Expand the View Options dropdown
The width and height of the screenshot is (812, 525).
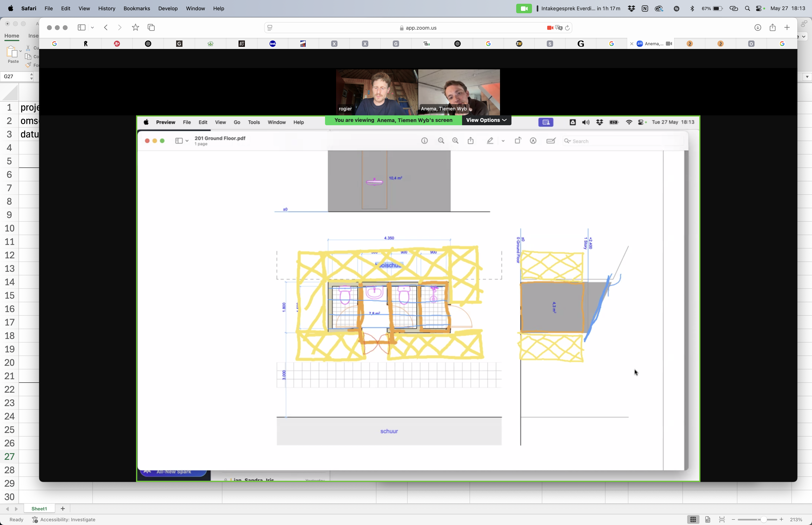click(486, 120)
